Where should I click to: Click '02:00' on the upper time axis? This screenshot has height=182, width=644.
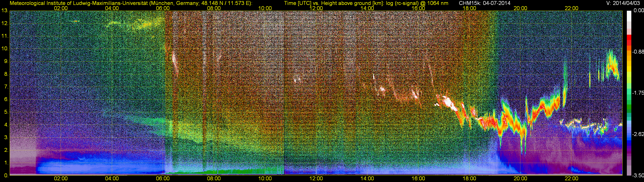pyautogui.click(x=61, y=8)
